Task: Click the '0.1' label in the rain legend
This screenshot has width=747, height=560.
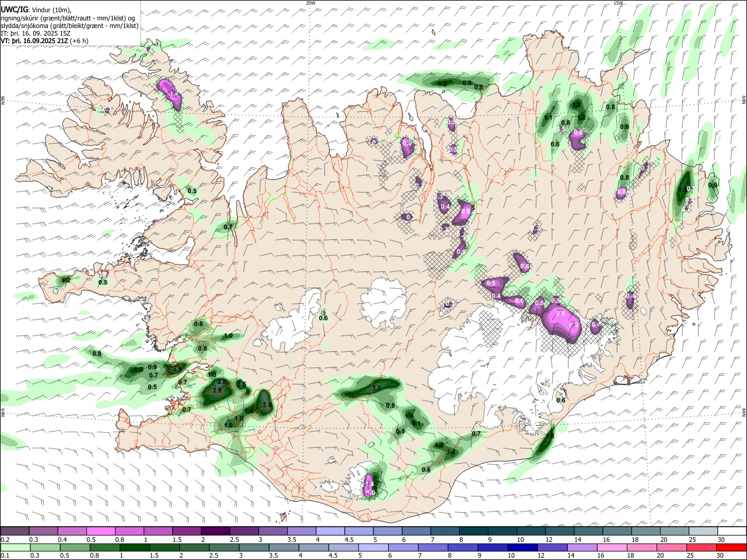Action: (x=5, y=555)
